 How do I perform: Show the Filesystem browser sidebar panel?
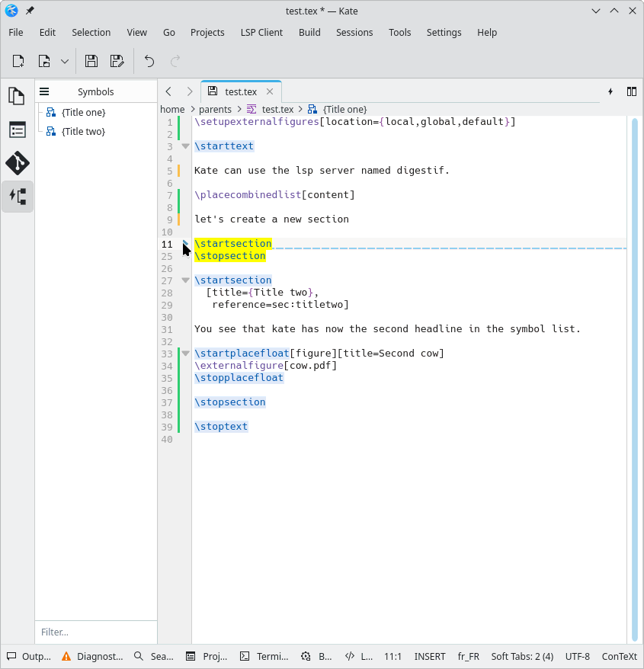(17, 130)
